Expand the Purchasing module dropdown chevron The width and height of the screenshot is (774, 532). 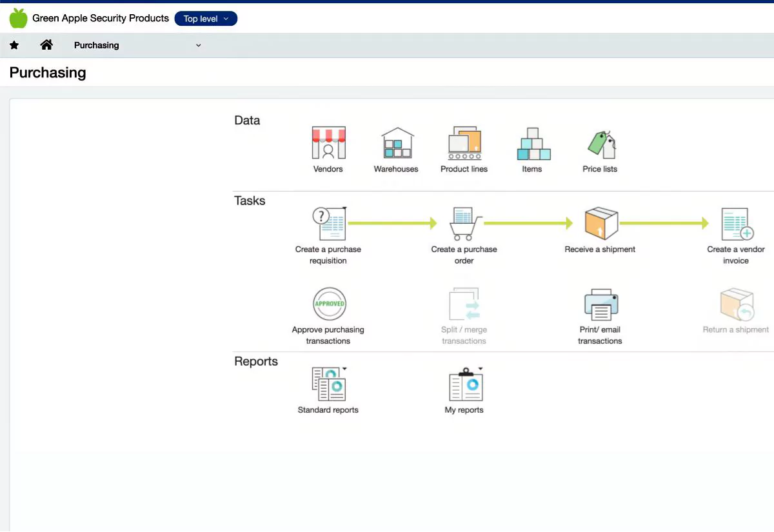pos(198,45)
